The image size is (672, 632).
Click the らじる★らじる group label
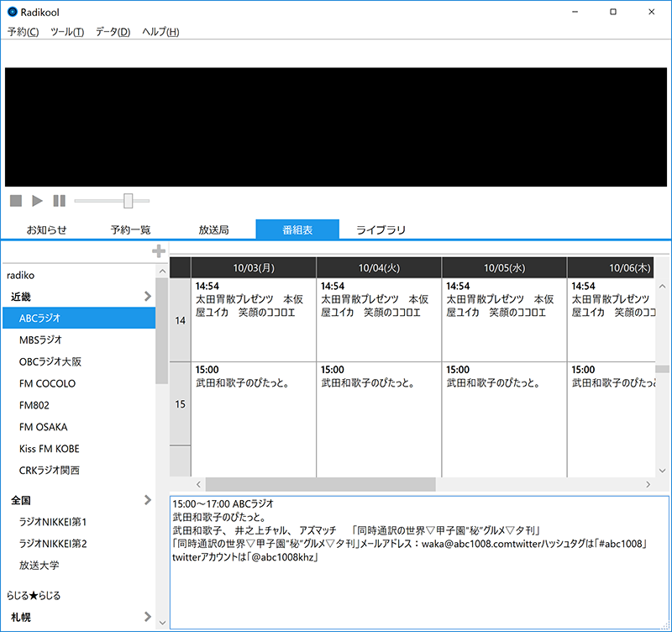click(34, 596)
